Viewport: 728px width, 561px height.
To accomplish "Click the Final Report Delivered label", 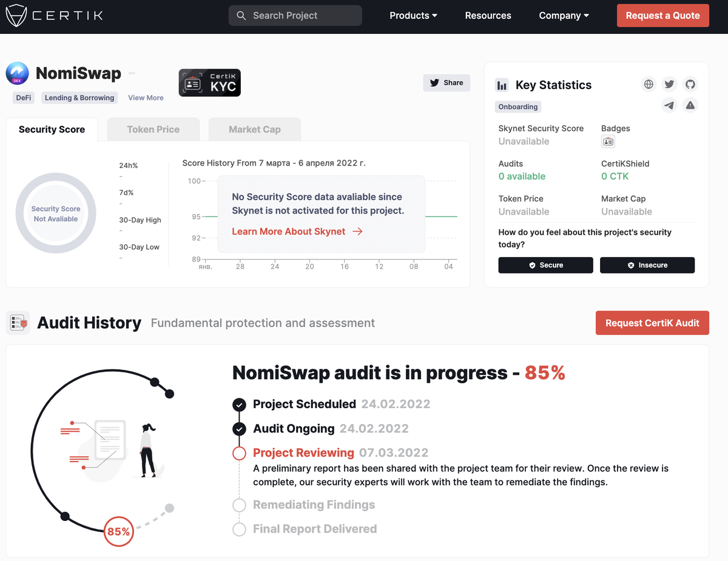I will click(315, 529).
